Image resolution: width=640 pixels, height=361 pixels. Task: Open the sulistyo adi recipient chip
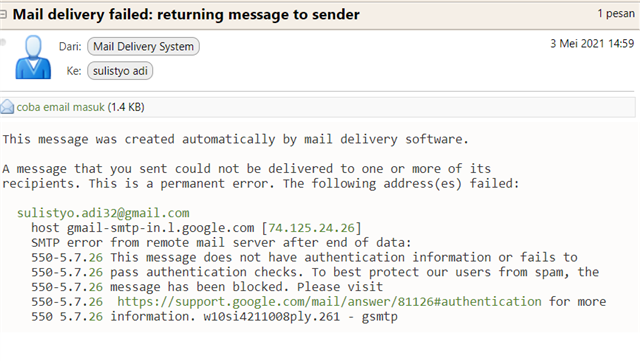120,71
